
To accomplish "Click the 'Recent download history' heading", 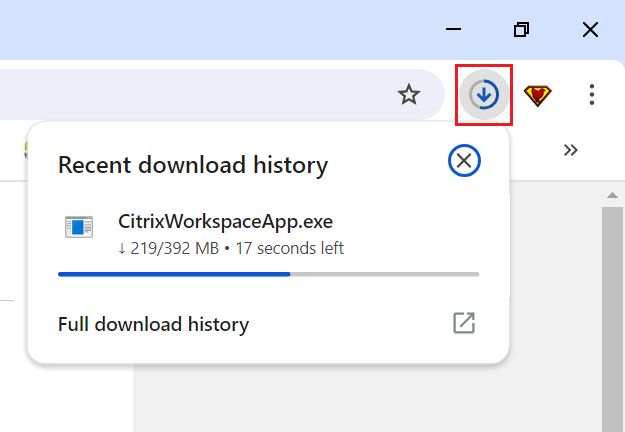I will pyautogui.click(x=193, y=165).
